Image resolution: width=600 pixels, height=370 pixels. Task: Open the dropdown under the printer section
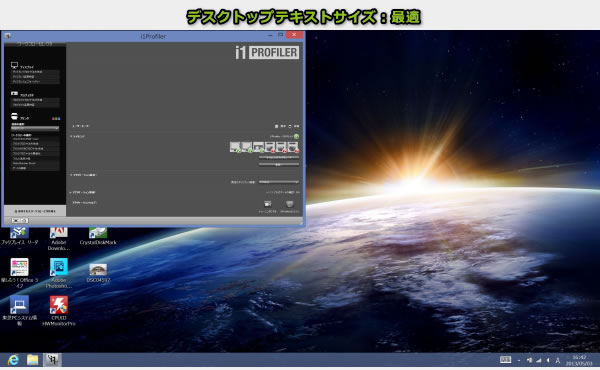[35, 128]
